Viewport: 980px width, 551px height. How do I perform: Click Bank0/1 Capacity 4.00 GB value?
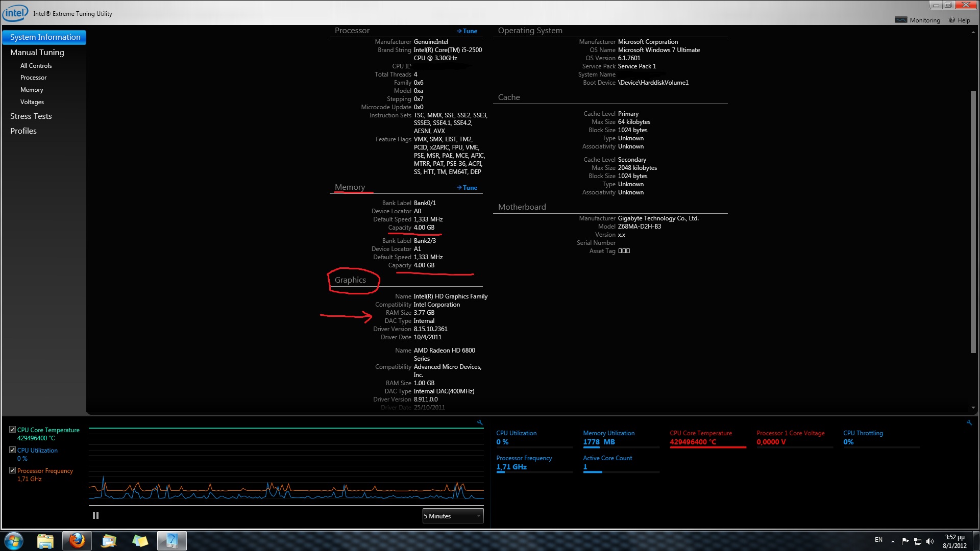(424, 228)
